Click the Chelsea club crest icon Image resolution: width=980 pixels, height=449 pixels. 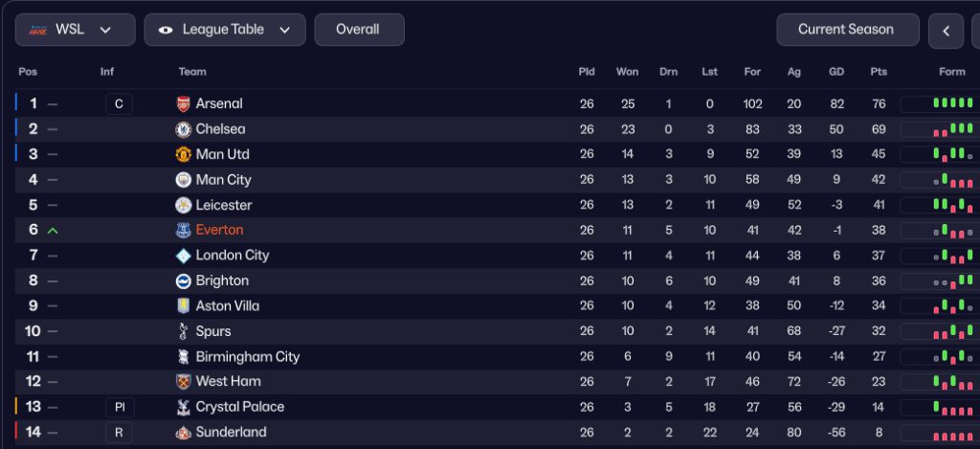(184, 129)
